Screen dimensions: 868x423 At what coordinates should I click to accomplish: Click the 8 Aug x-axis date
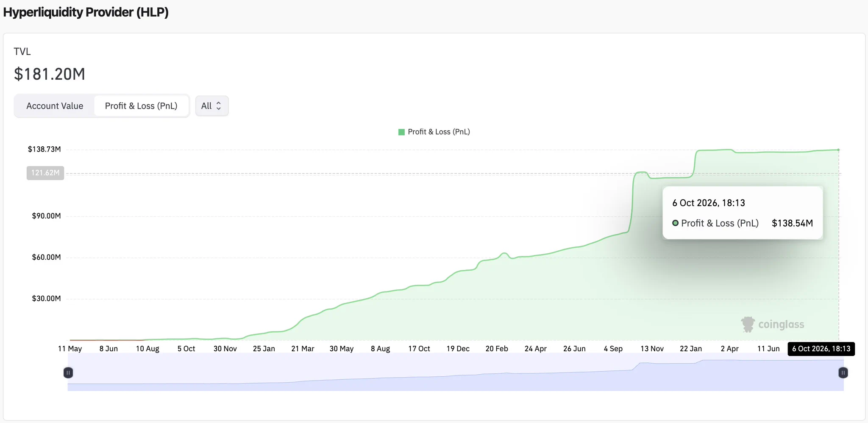tap(381, 349)
